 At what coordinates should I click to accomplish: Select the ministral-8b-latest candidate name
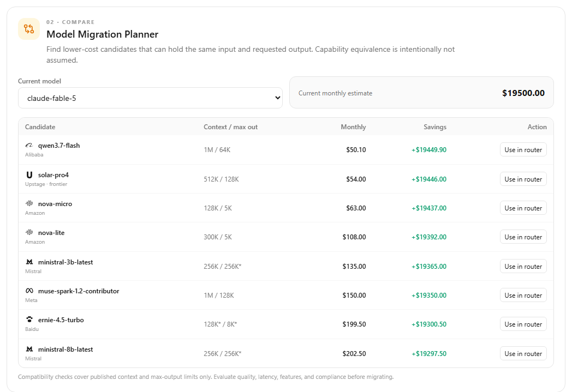pos(65,349)
